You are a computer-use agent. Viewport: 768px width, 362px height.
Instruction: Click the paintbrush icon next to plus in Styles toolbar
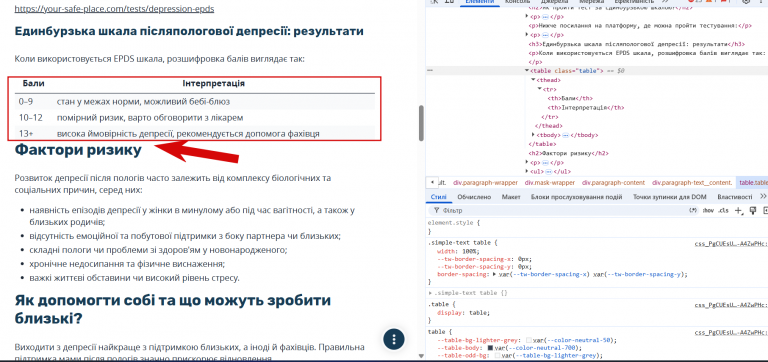(753, 211)
